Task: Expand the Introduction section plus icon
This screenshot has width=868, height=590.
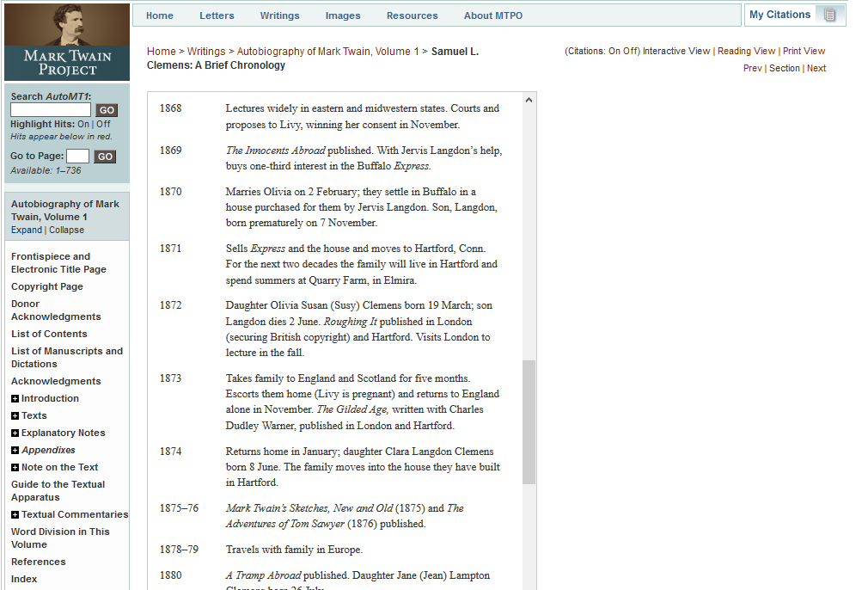Action: [15, 398]
